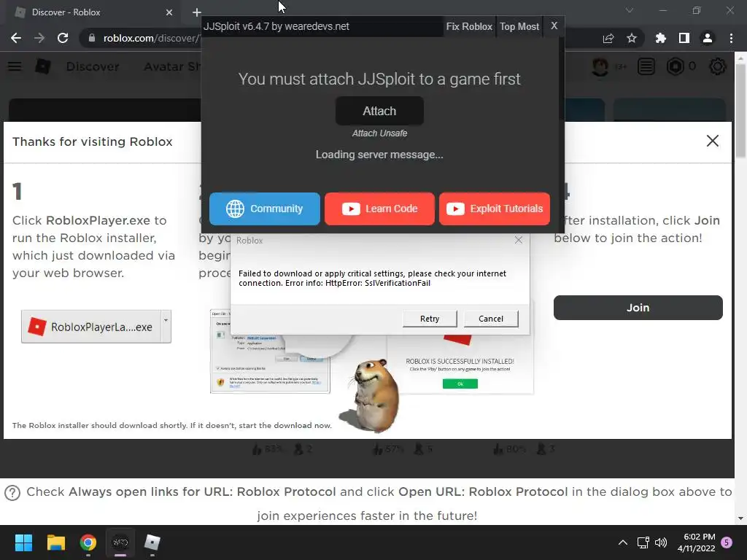Close the JJSploit window with X
The height and width of the screenshot is (560, 747).
(554, 26)
